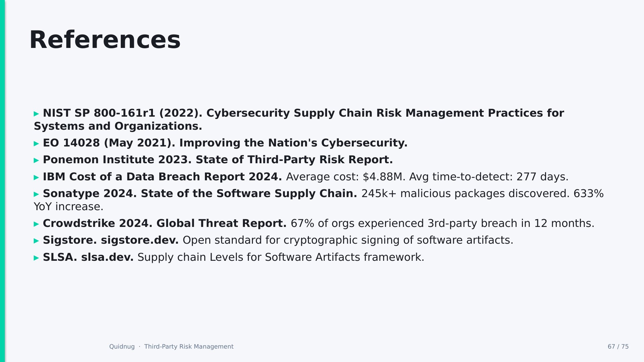Click the green accent bar on left edge
The image size is (644, 362).
2,181
